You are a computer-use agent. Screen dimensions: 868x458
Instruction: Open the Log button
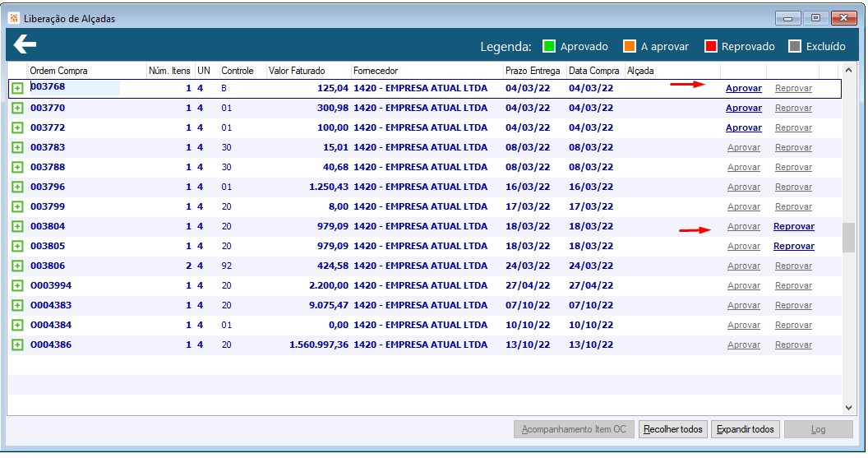[x=818, y=429]
